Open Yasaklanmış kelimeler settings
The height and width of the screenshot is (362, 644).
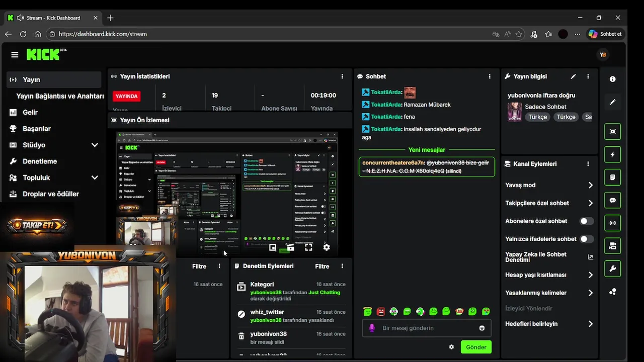pos(549,293)
